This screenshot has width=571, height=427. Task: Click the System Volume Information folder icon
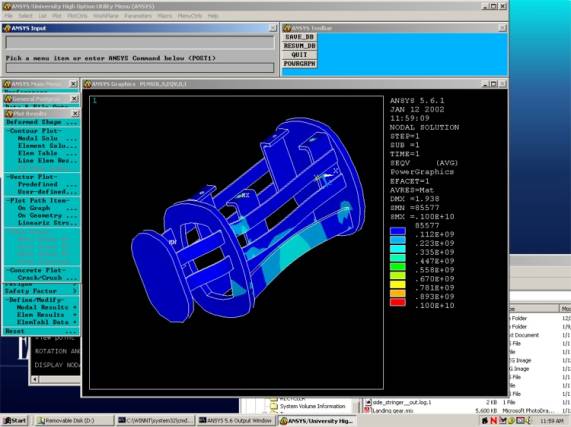[273, 406]
